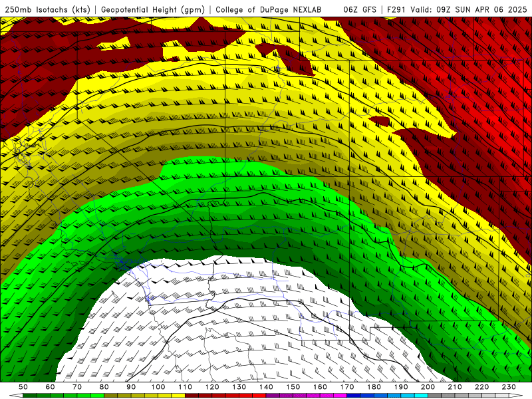Click the legend value 200
Image resolution: width=532 pixels, height=399 pixels.
click(428, 387)
